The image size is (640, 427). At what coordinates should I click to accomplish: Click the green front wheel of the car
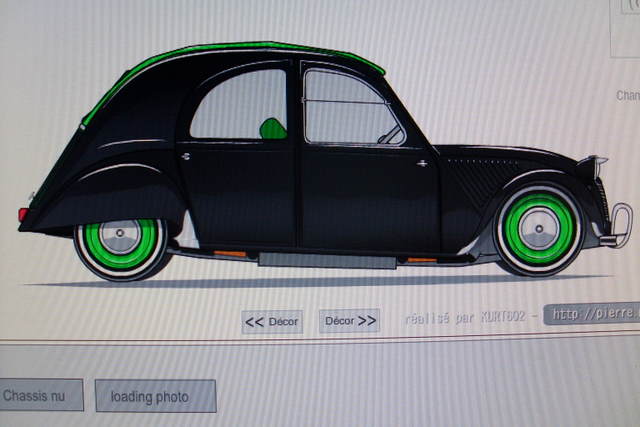point(539,229)
